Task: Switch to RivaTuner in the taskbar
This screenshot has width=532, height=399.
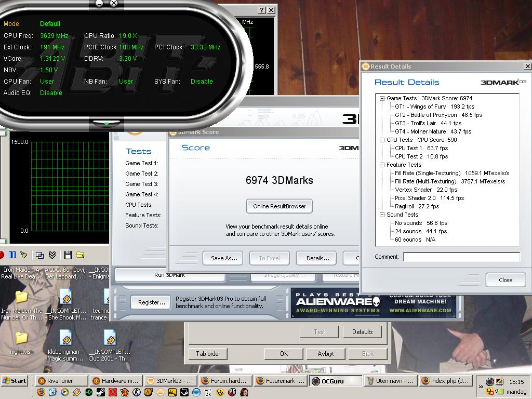Action: click(60, 381)
